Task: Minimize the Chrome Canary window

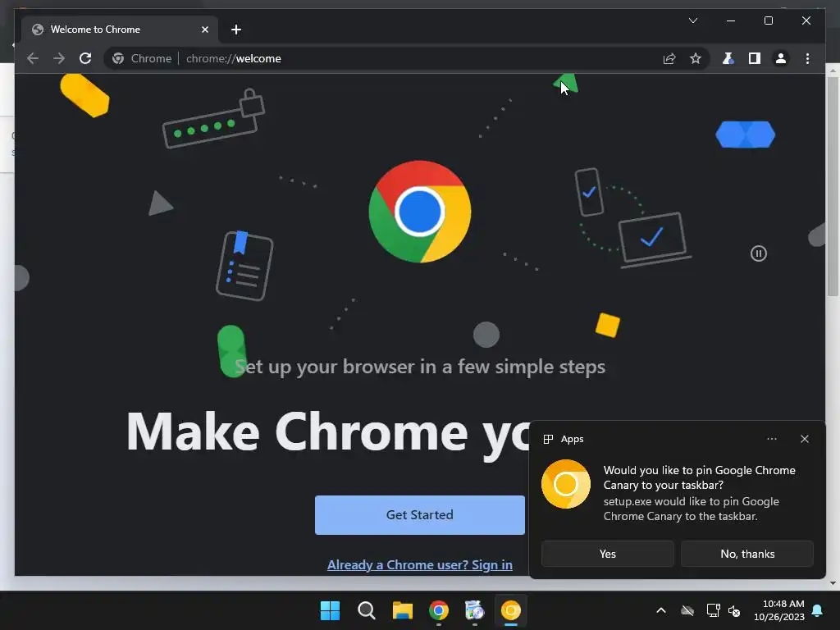Action: 731,21
